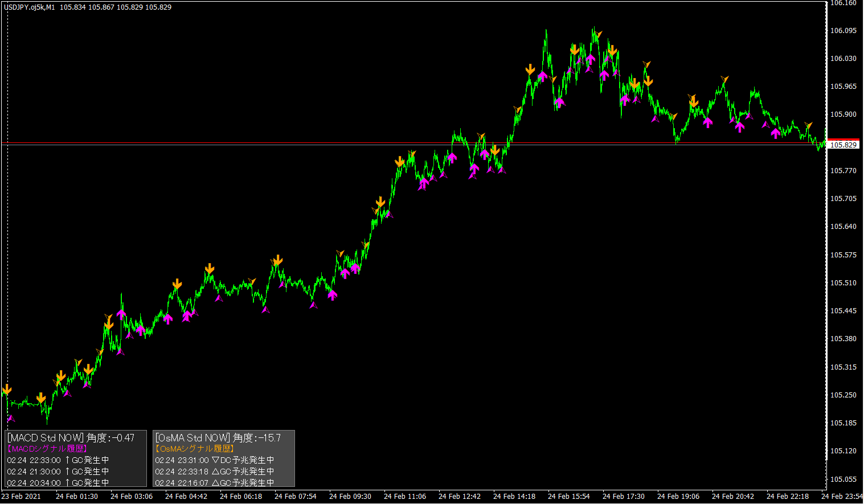Click the [OsMA Std NOW] angle header
This screenshot has height=504, width=864.
click(218, 438)
